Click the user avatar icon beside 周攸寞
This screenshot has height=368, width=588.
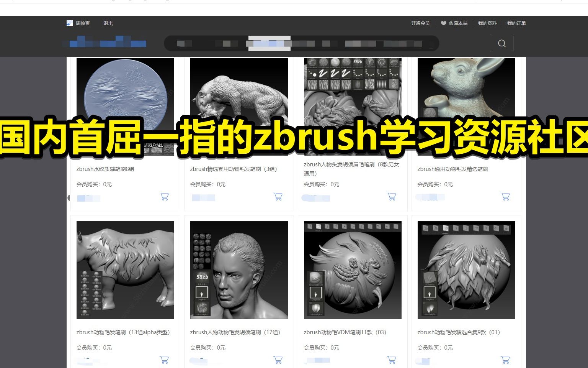(69, 23)
